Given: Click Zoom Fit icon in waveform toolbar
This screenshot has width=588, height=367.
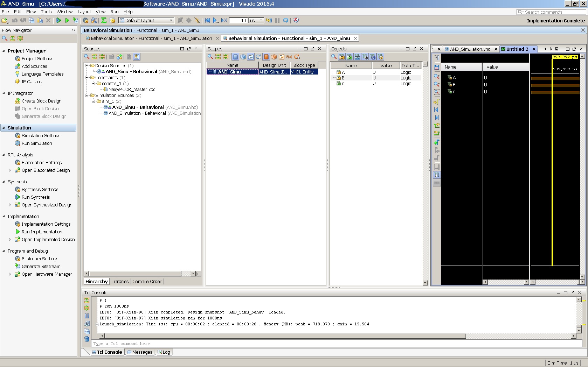Looking at the screenshot, I should [x=437, y=92].
